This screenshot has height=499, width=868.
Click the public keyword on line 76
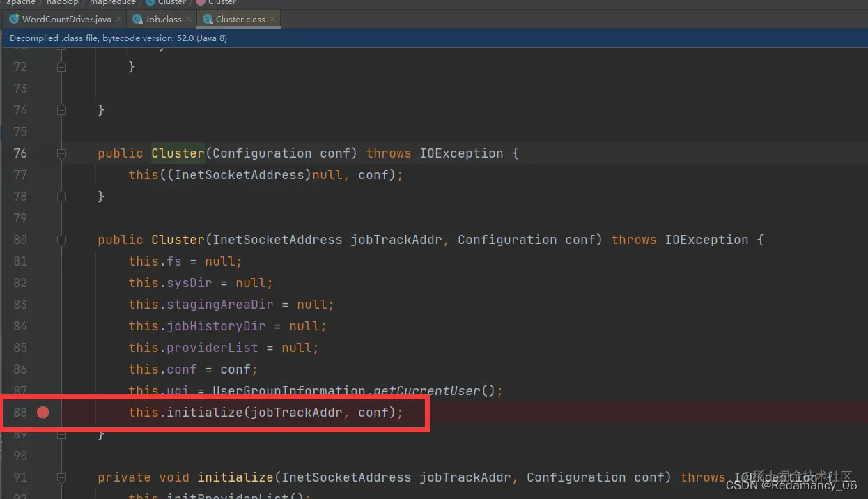pos(121,153)
